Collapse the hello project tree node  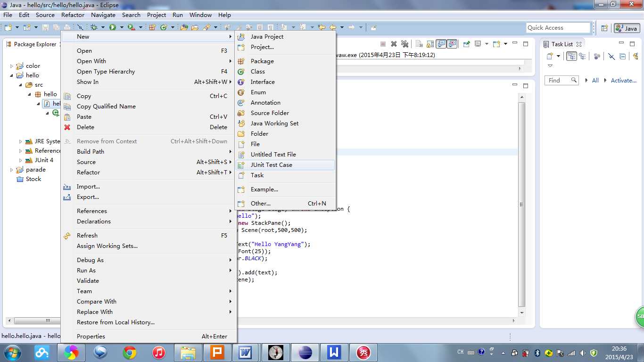[12, 75]
